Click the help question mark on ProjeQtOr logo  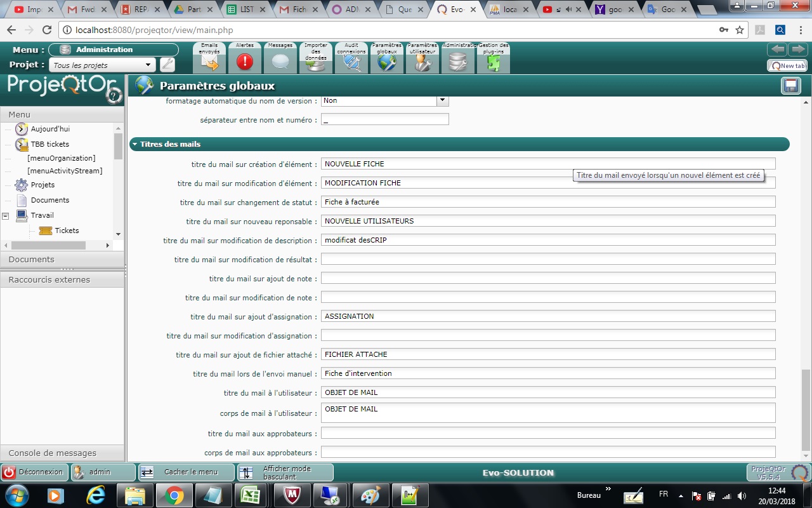pyautogui.click(x=114, y=96)
